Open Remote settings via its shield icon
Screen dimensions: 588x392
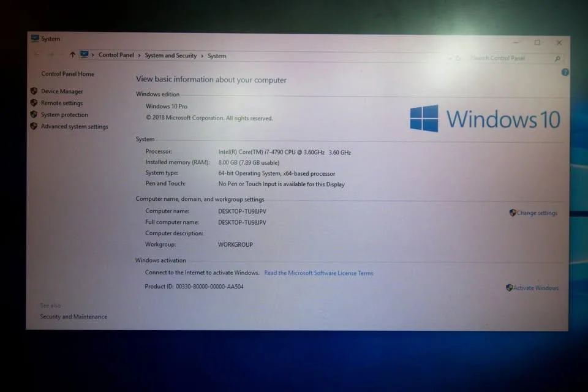click(x=34, y=103)
